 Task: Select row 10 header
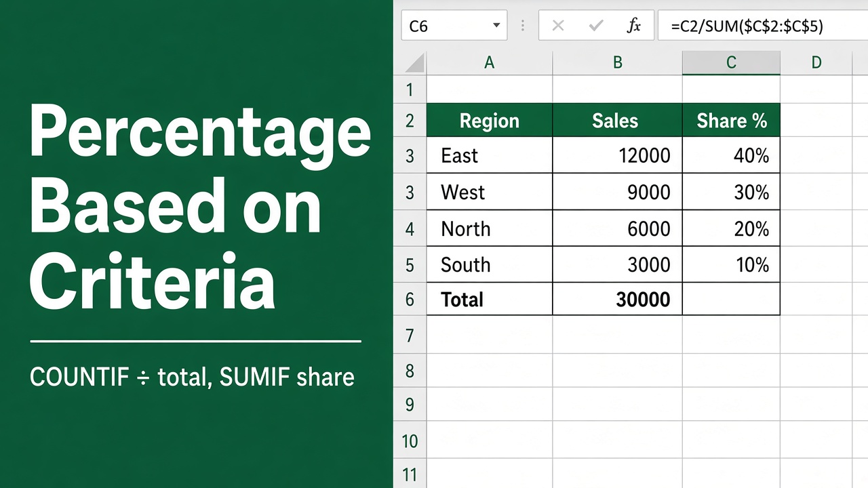pos(410,441)
